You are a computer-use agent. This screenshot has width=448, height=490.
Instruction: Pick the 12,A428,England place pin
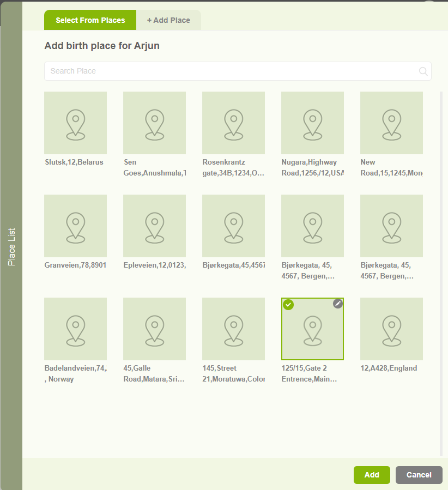(x=391, y=329)
